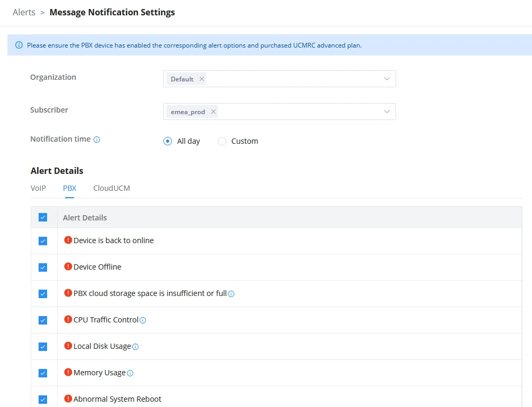Click the info icon next to Notification time
Viewport: 532px width, 407px height.
97,140
